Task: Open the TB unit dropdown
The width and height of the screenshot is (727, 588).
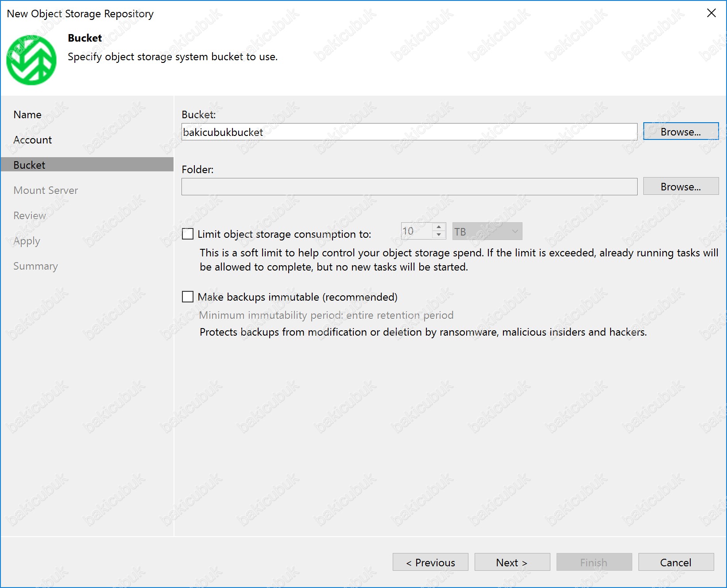Action: pyautogui.click(x=487, y=232)
